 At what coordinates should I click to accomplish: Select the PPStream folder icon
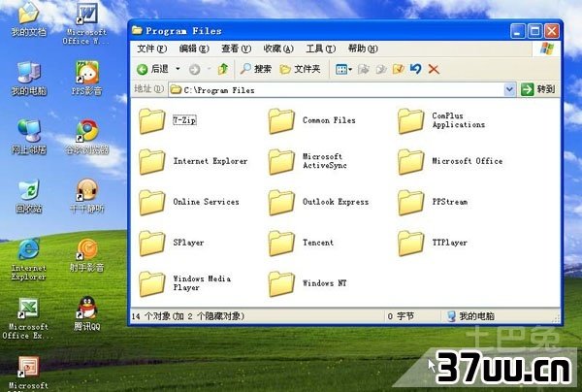(x=410, y=203)
